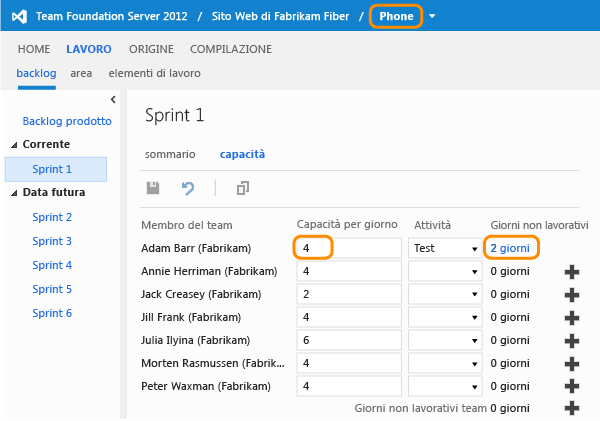This screenshot has width=600, height=421.
Task: Add days off for Annie Herriman
Action: [572, 272]
